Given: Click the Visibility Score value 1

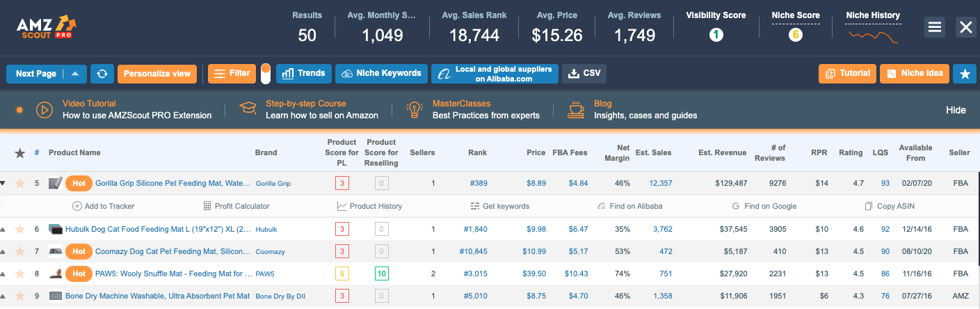Looking at the screenshot, I should (716, 34).
